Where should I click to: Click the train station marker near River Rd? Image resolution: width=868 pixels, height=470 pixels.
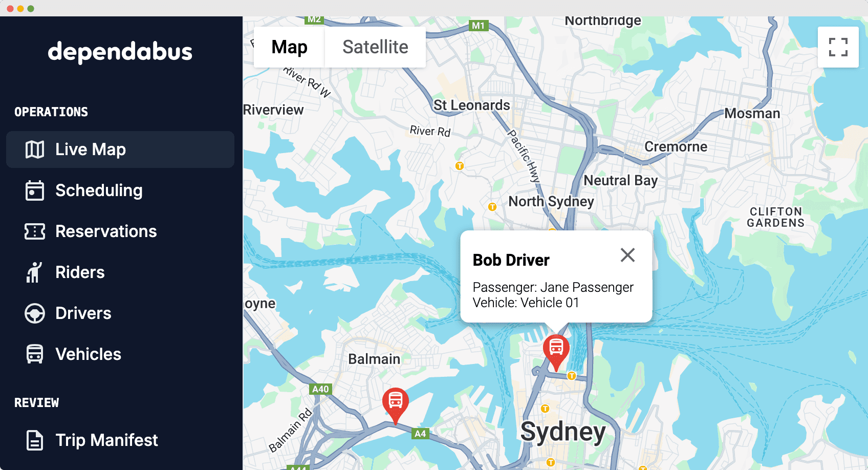pyautogui.click(x=460, y=166)
